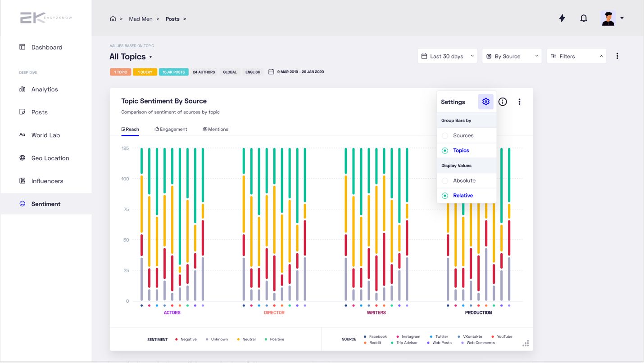
Task: Switch to the Engagement tab
Action: click(x=171, y=130)
